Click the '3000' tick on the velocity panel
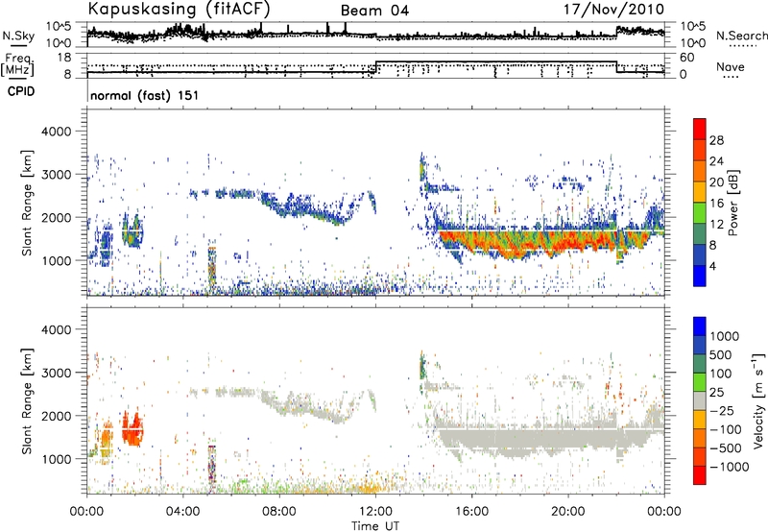The height and width of the screenshot is (532, 768). point(56,373)
